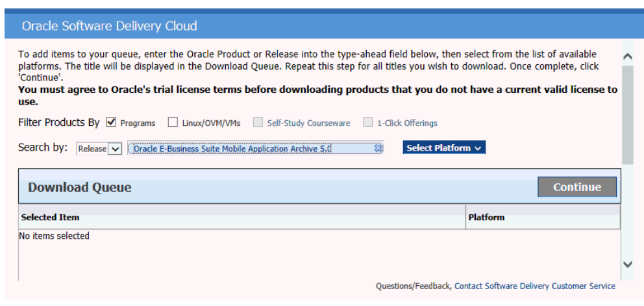Tick the 1-Click Offerings checkbox

pos(368,122)
